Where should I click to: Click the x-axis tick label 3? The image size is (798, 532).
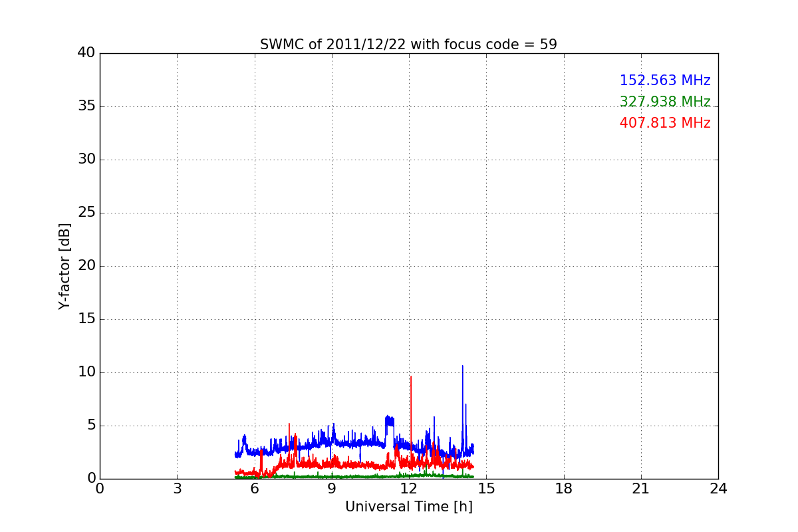pyautogui.click(x=177, y=488)
